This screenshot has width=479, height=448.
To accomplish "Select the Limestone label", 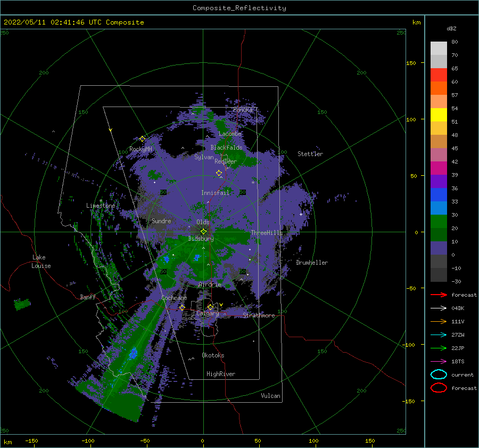I will coord(101,206).
